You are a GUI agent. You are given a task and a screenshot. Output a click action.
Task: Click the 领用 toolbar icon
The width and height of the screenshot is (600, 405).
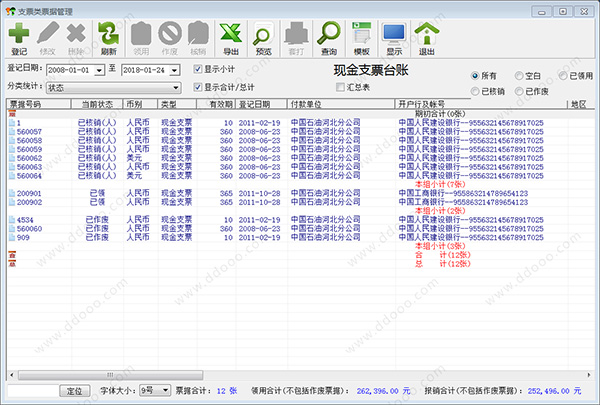tap(141, 33)
